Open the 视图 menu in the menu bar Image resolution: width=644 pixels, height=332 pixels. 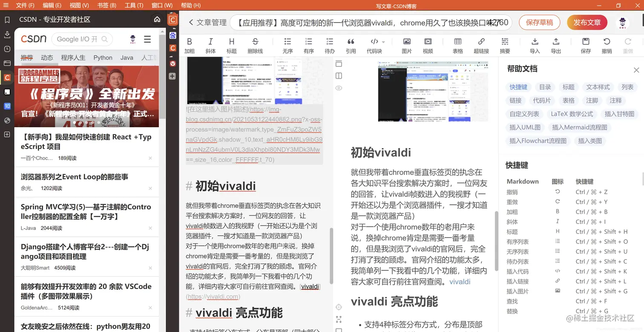pos(78,5)
